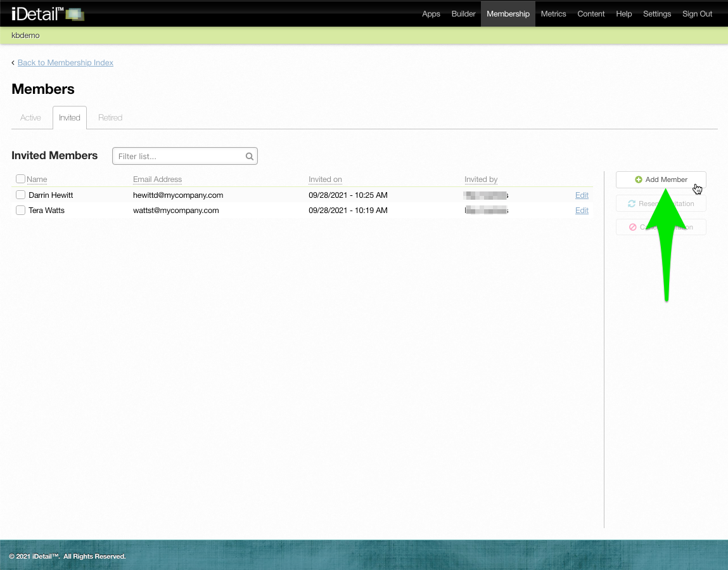Edit Darrin Hewitt's invitation
The image size is (728, 570).
pos(582,195)
